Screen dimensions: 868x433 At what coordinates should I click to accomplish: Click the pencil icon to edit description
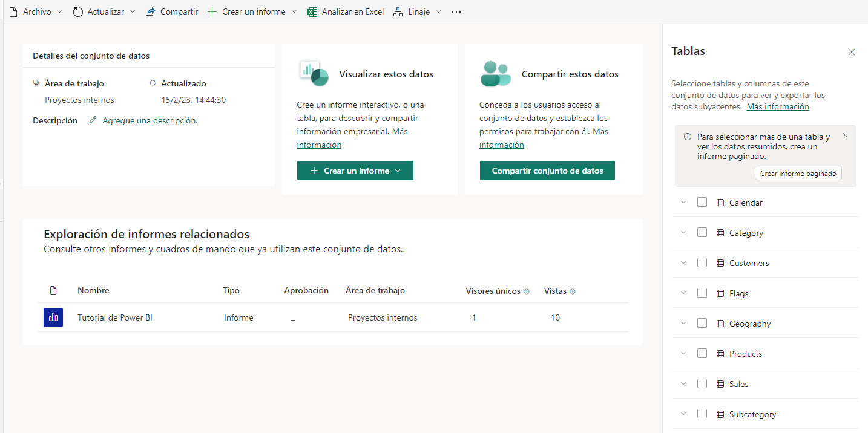93,120
